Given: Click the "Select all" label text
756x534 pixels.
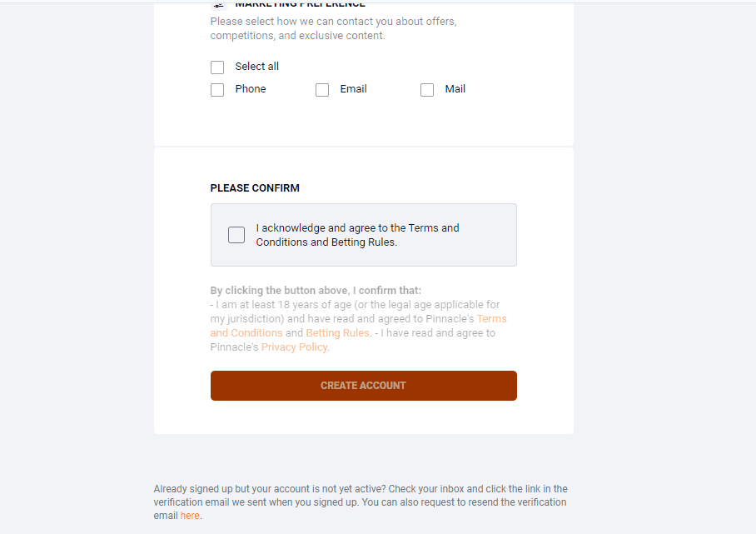Looking at the screenshot, I should (256, 67).
